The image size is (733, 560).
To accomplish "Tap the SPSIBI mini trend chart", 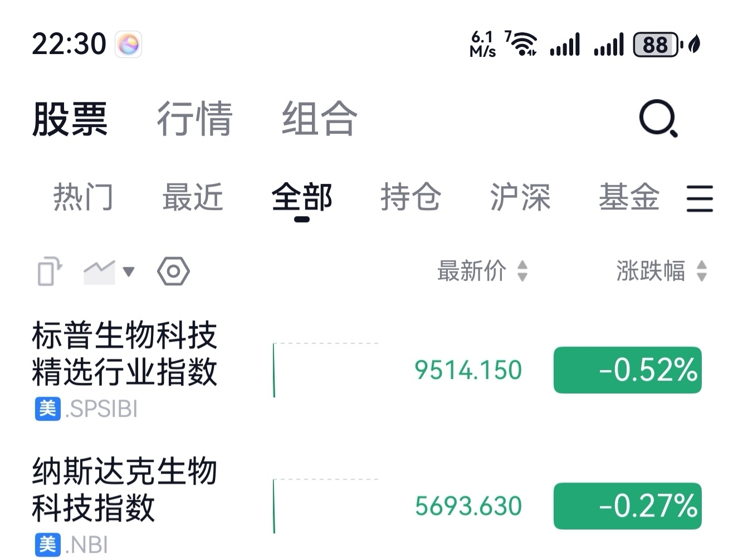I will tap(325, 370).
